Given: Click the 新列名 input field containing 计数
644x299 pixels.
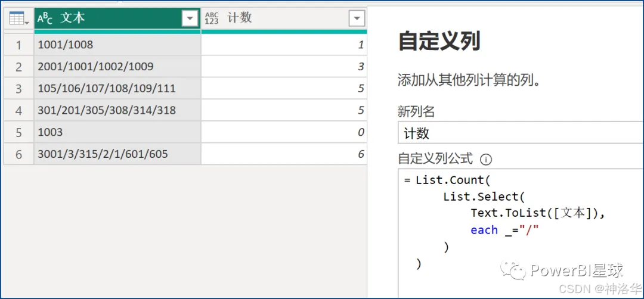Looking at the screenshot, I should tap(521, 133).
